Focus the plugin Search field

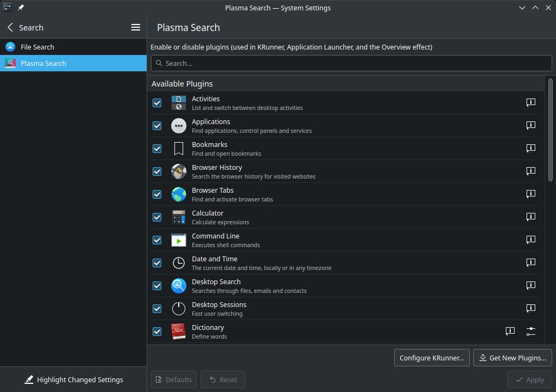[352, 63]
